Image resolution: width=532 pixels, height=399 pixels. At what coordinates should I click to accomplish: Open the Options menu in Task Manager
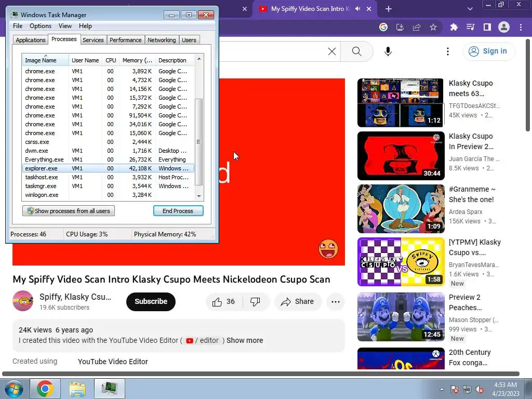coord(41,26)
